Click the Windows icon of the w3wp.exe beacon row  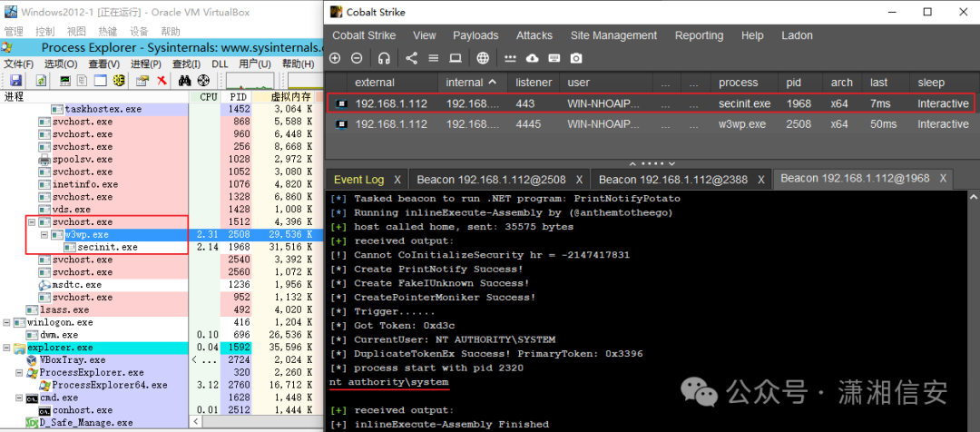(341, 124)
